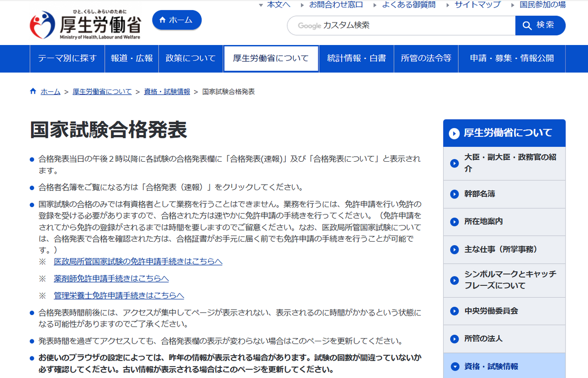Select 政策について in the navigation bar
This screenshot has width=588, height=378.
pyautogui.click(x=190, y=58)
